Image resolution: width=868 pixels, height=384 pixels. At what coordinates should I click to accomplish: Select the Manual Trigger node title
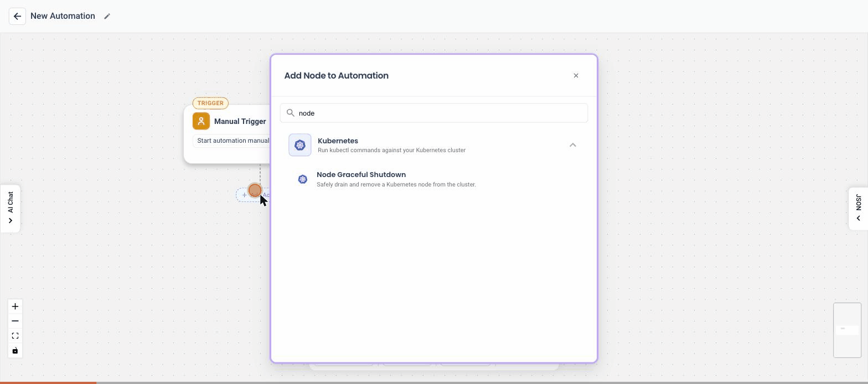[x=240, y=121]
